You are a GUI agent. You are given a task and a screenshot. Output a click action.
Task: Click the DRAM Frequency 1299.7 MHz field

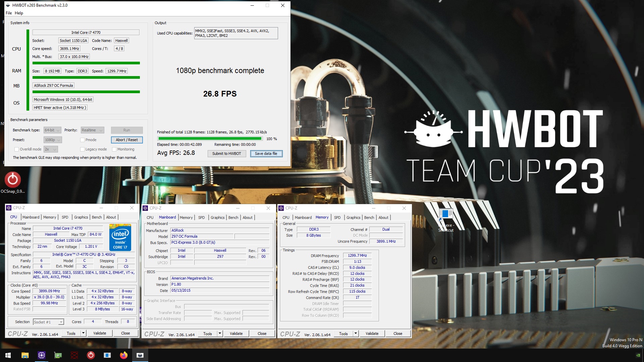[357, 255]
